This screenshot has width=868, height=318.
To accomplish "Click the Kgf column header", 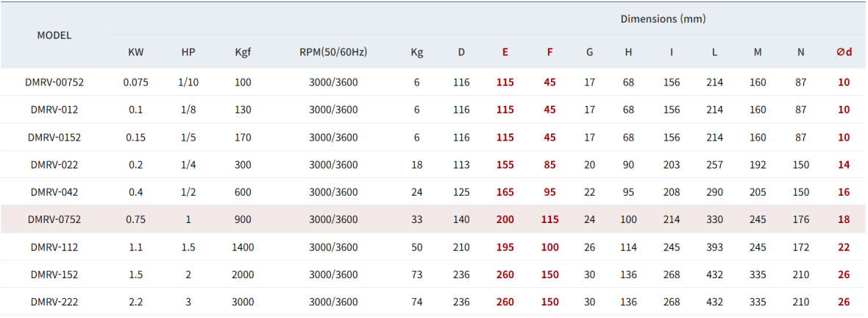I will coord(243,52).
